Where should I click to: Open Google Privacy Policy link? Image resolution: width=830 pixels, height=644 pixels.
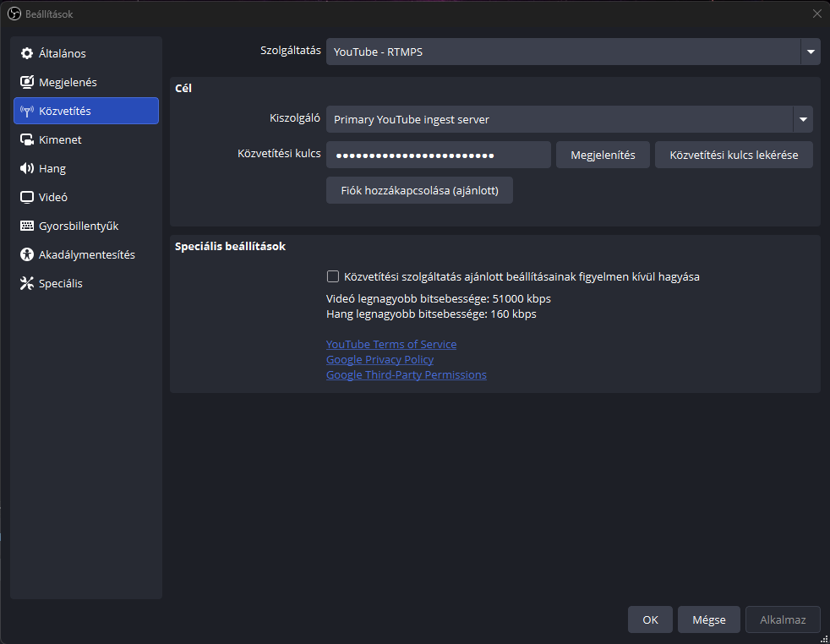tap(380, 360)
